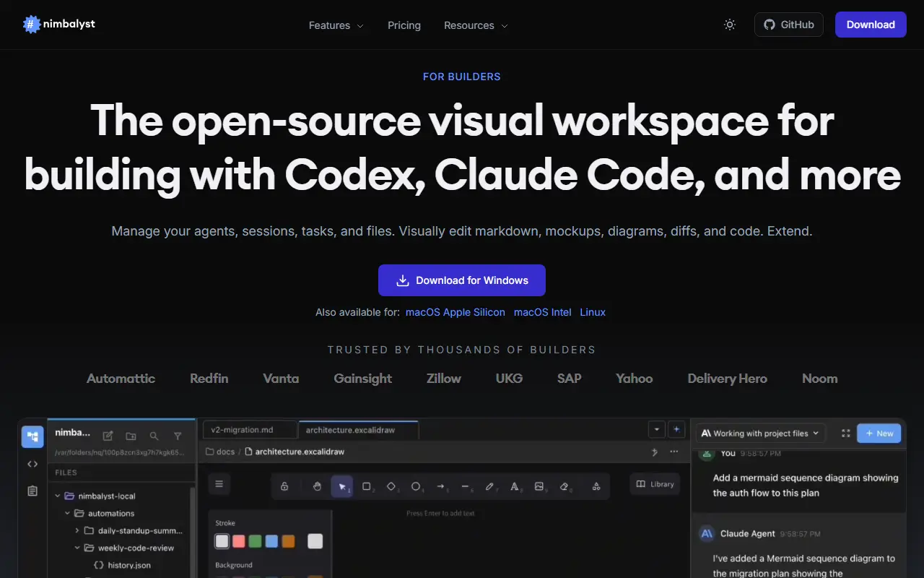Toggle the light/dark theme sun icon
The height and width of the screenshot is (578, 924).
click(x=730, y=25)
